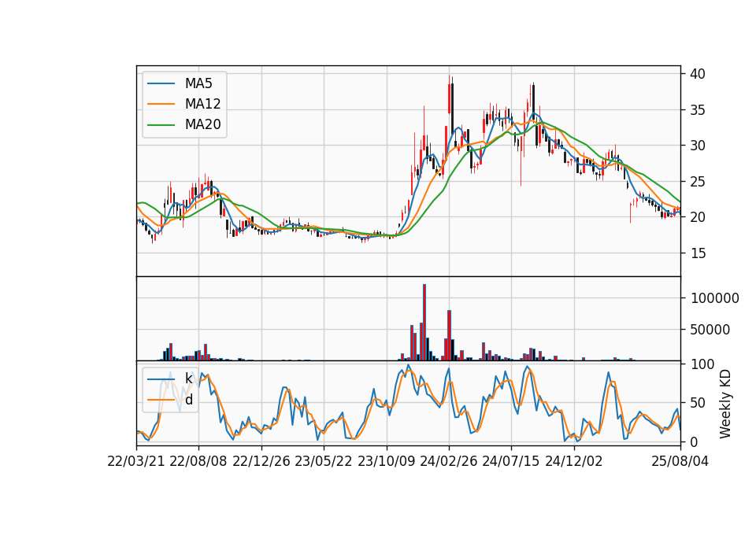This screenshot has width=756, height=543.
Task: Click the 50000 volume axis tick
Action: [x=710, y=330]
